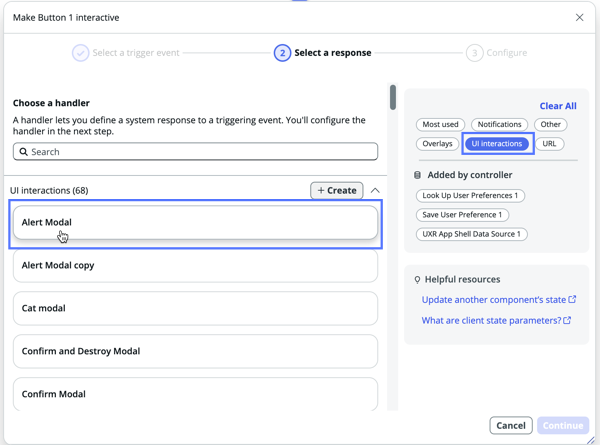This screenshot has height=445, width=600.
Task: Click the external link icon after 'state parameters?'
Action: 567,320
